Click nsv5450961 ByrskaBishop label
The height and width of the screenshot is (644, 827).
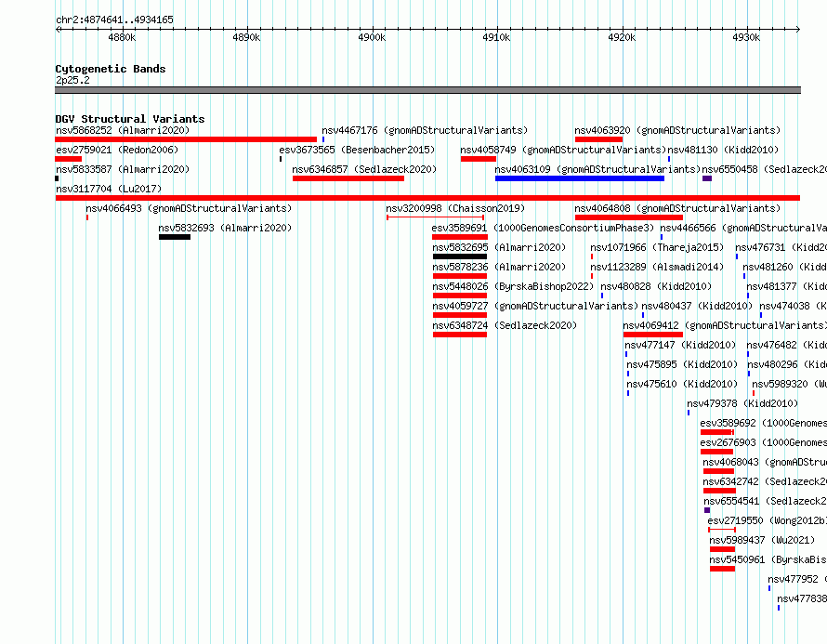coord(768,559)
